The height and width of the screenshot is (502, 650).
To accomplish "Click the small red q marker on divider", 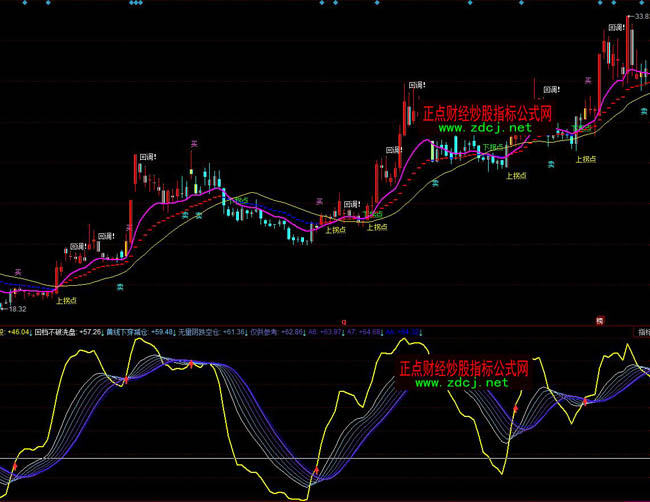I will 343,322.
